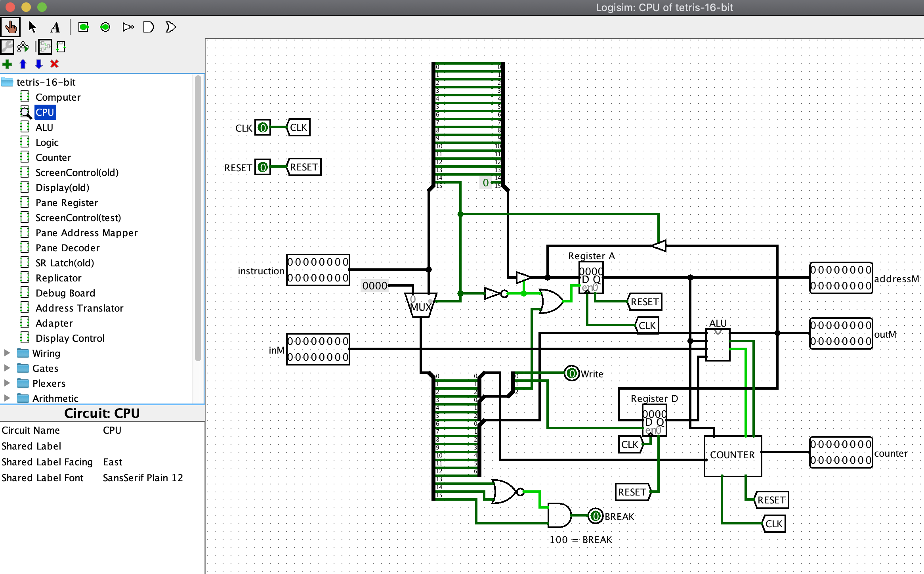Show simulation hierarchy tree view
Viewport: 924px width, 574px height.
pyautogui.click(x=23, y=47)
